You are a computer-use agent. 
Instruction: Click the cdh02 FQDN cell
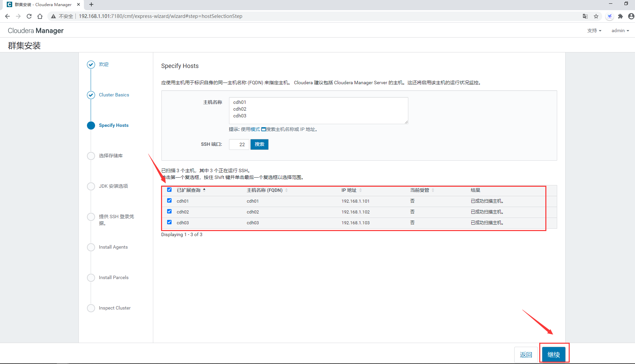253,212
